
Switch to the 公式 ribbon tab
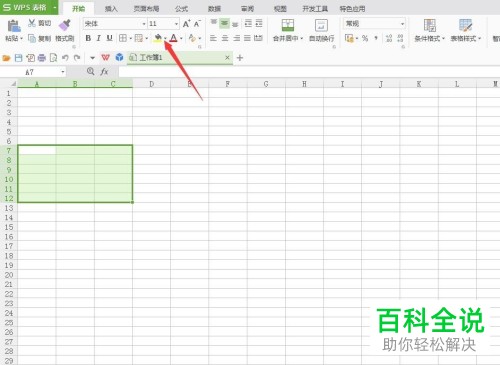[x=181, y=9]
